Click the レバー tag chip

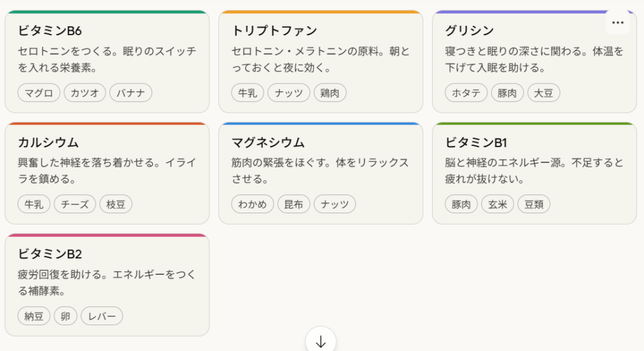tap(102, 316)
